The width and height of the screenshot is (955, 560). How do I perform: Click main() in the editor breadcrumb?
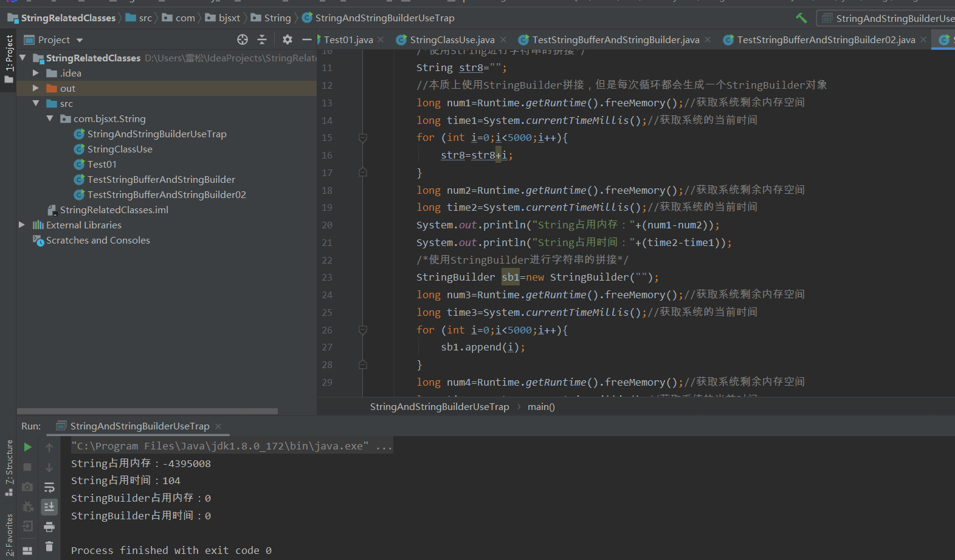tap(541, 406)
